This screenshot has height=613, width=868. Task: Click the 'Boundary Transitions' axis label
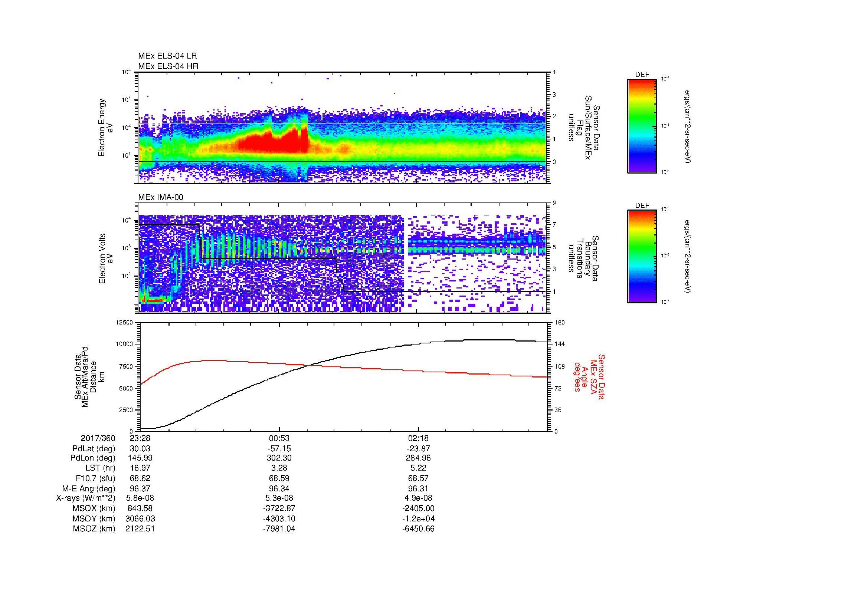tap(584, 258)
